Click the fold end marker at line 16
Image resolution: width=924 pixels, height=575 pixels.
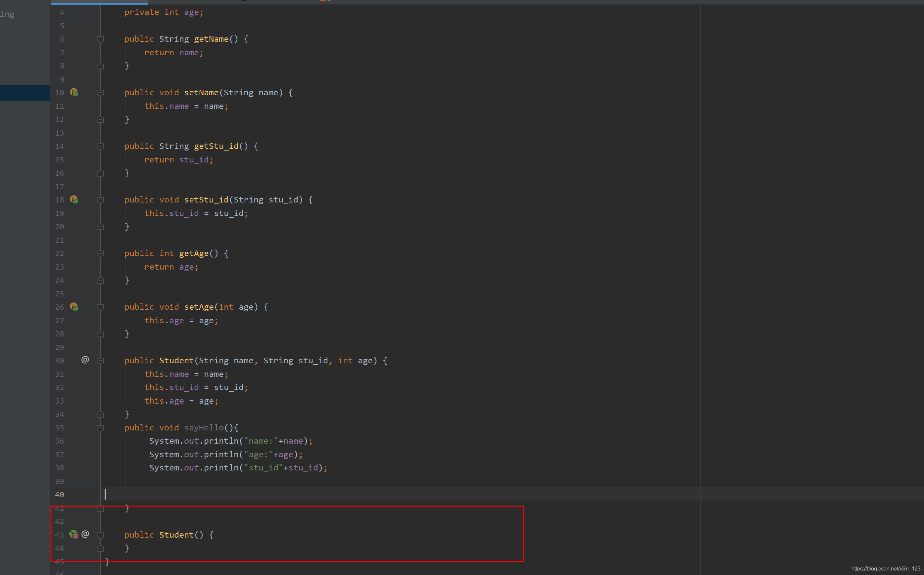pos(100,173)
